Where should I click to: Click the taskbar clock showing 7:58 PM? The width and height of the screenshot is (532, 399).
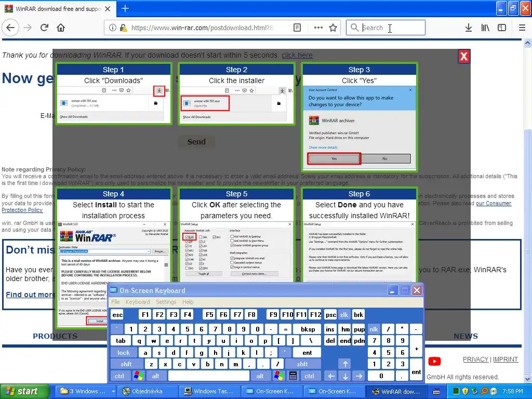513,392
